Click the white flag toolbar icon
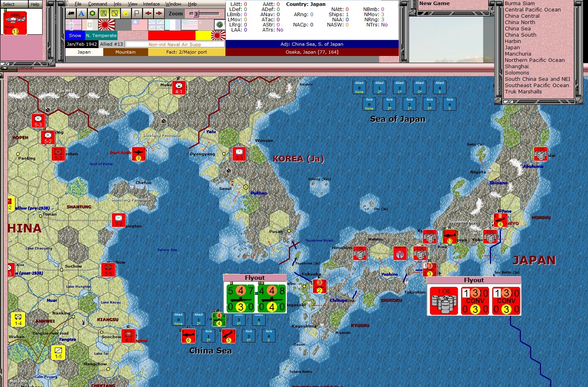588x387 pixels. [137, 13]
